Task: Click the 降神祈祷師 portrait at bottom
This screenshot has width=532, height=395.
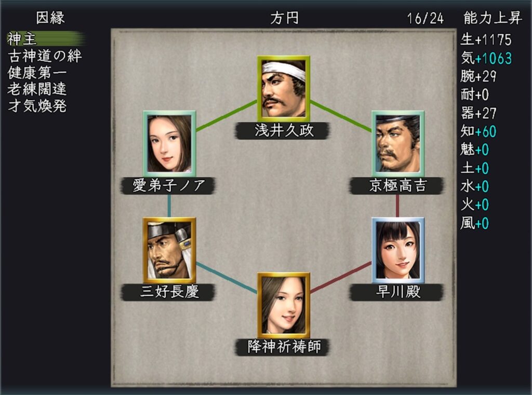Action: pos(284,305)
